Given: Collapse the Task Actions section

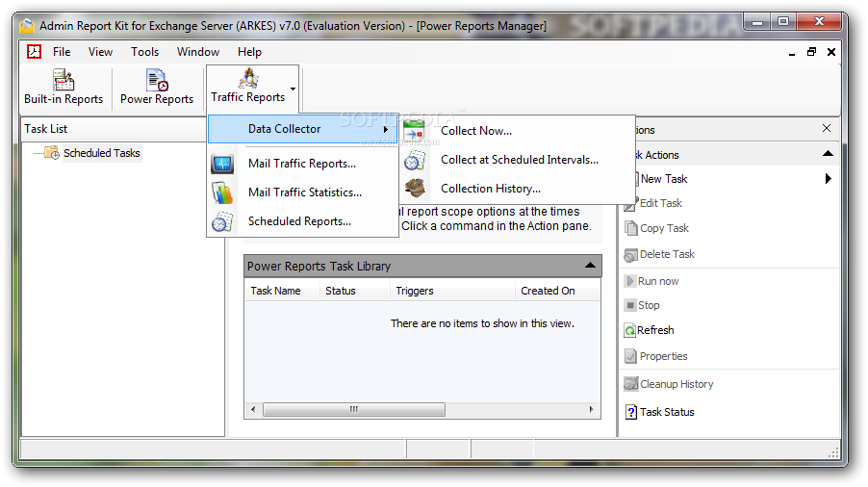Looking at the screenshot, I should pyautogui.click(x=828, y=154).
